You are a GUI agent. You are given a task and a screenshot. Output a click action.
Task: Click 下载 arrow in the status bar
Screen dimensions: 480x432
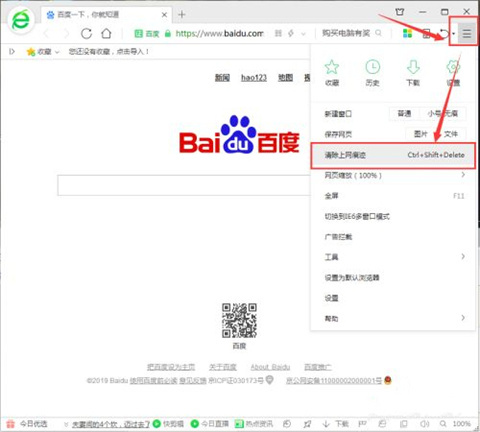pyautogui.click(x=336, y=424)
